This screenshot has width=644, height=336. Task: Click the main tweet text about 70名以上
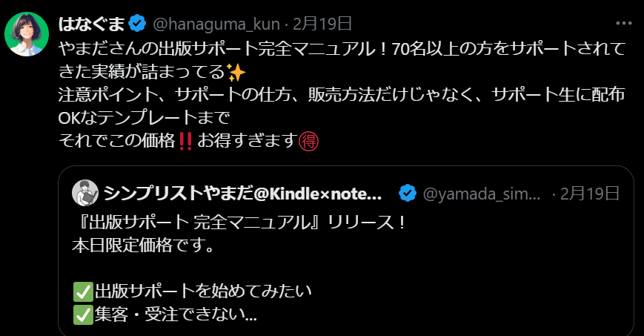(342, 61)
